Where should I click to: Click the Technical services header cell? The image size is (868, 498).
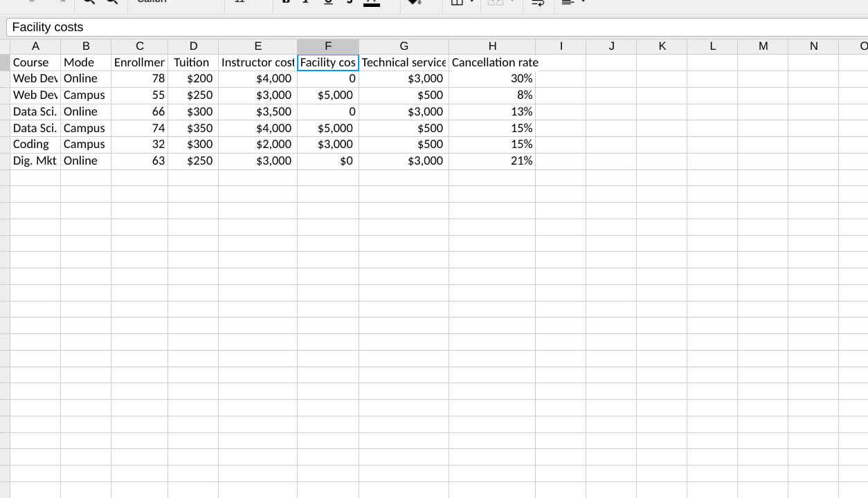[404, 62]
